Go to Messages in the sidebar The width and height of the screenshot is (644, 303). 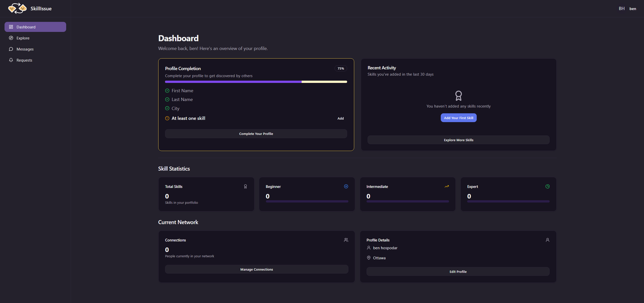pyautogui.click(x=25, y=49)
